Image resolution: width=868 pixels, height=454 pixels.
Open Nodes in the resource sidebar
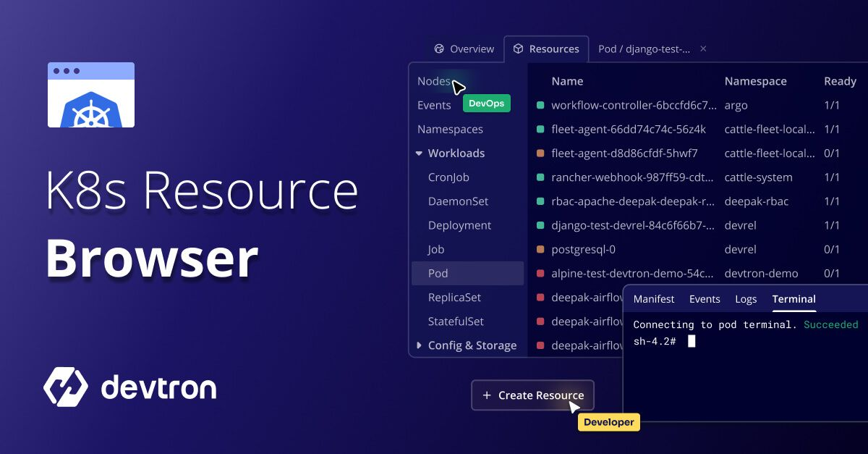pyautogui.click(x=434, y=81)
